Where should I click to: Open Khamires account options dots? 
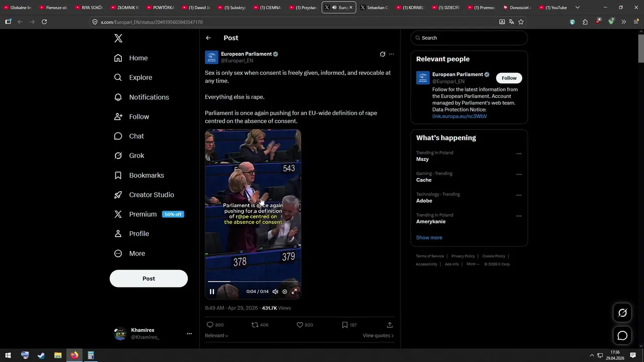click(x=189, y=333)
